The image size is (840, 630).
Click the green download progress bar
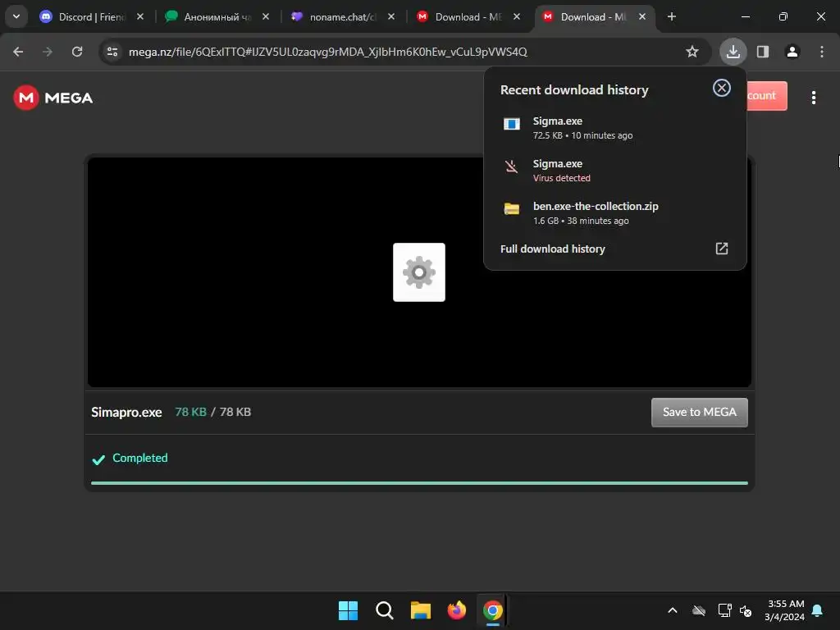(x=419, y=483)
